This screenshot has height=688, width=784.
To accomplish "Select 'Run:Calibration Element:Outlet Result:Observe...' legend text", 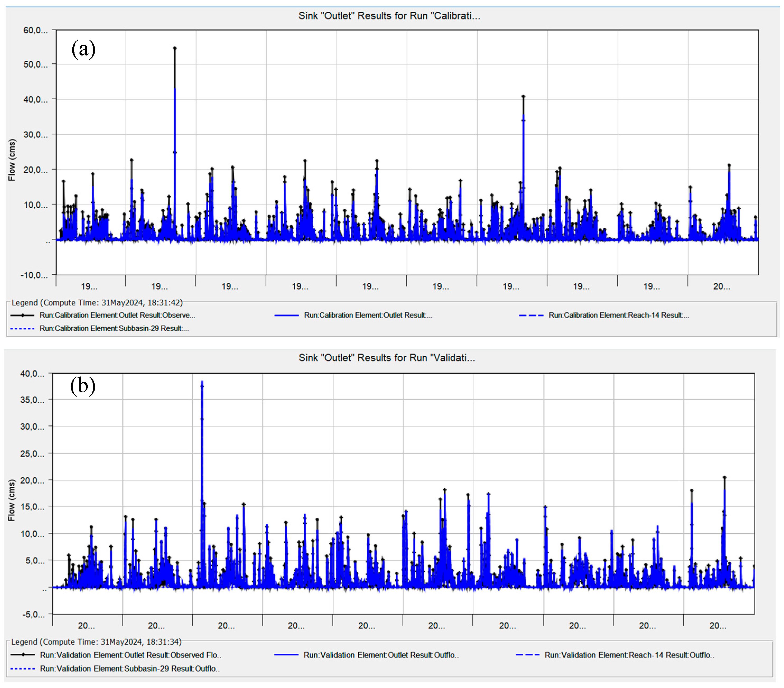I will (x=117, y=315).
